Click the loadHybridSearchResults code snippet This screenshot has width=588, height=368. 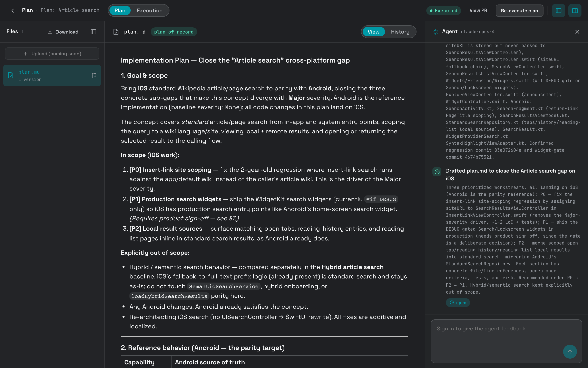tap(169, 296)
